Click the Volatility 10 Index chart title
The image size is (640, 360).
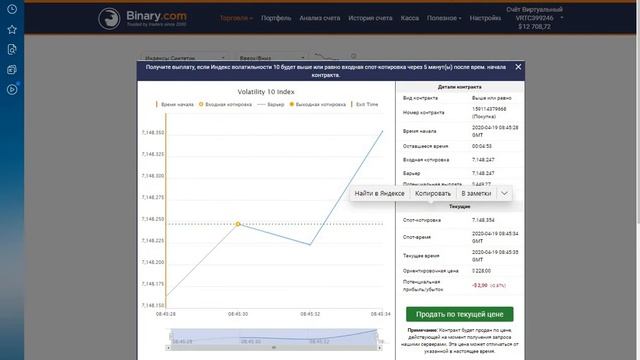coord(266,92)
